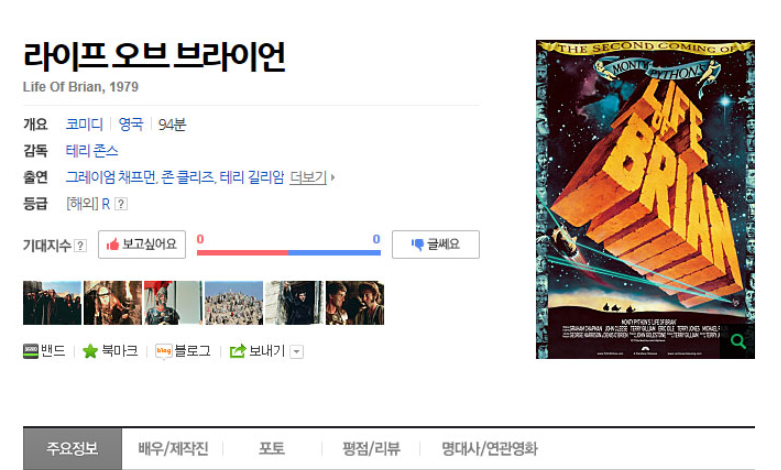Open the first still photo thumbnail

52,303
